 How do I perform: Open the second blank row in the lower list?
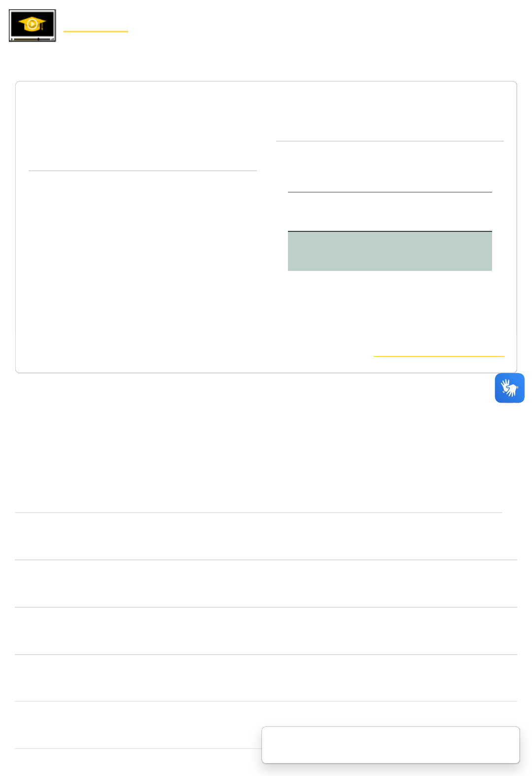pos(266,584)
